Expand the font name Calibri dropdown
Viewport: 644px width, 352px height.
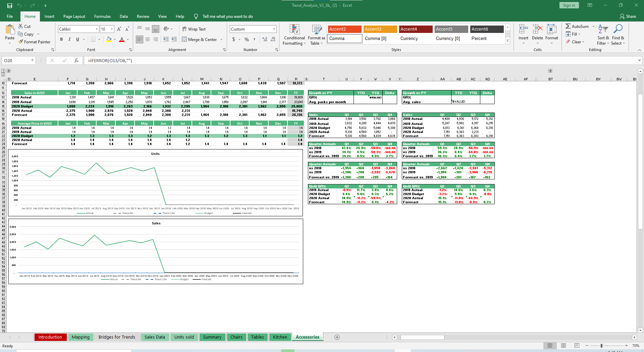pos(97,29)
